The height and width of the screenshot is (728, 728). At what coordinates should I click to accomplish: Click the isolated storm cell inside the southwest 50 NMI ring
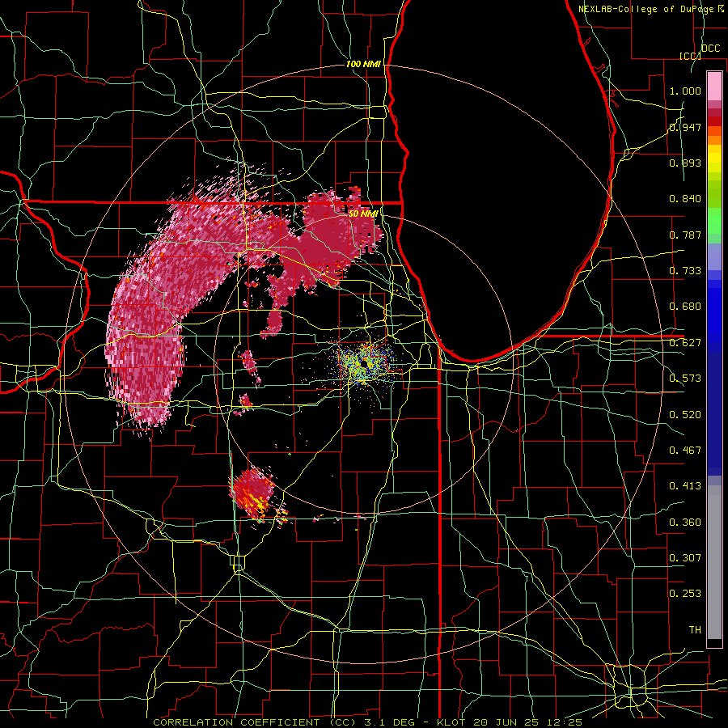[x=255, y=493]
